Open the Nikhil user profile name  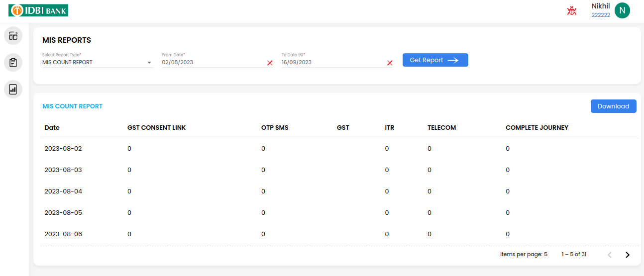(x=601, y=6)
